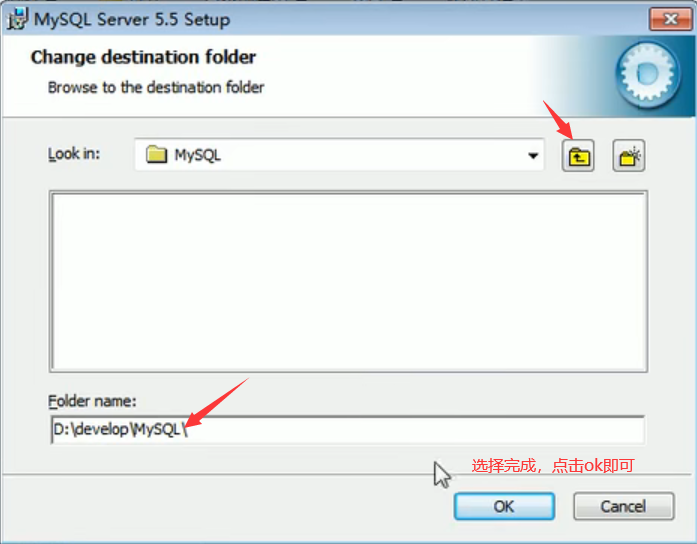This screenshot has width=697, height=544.
Task: Expand the Look in dropdown arrow
Action: click(x=533, y=156)
